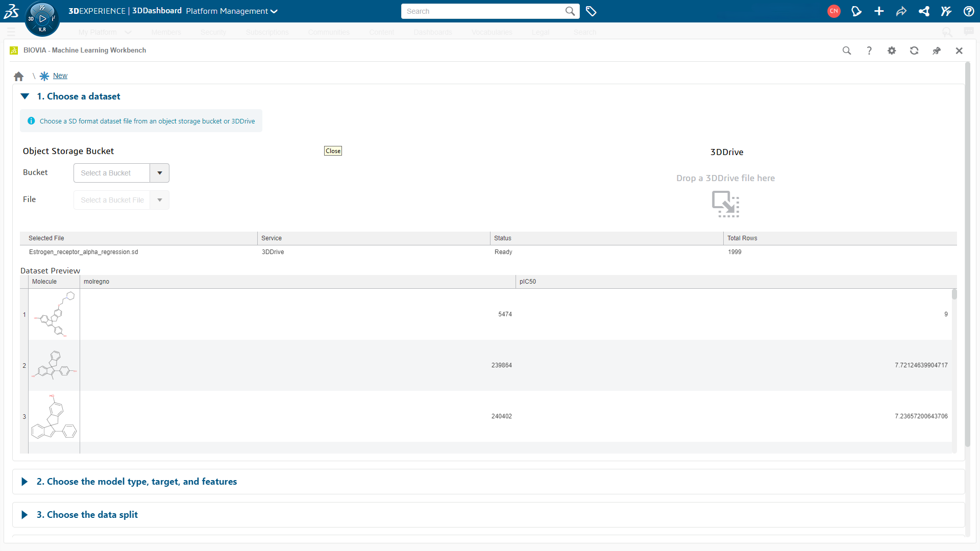Click the New breadcrumb link

[x=60, y=76]
